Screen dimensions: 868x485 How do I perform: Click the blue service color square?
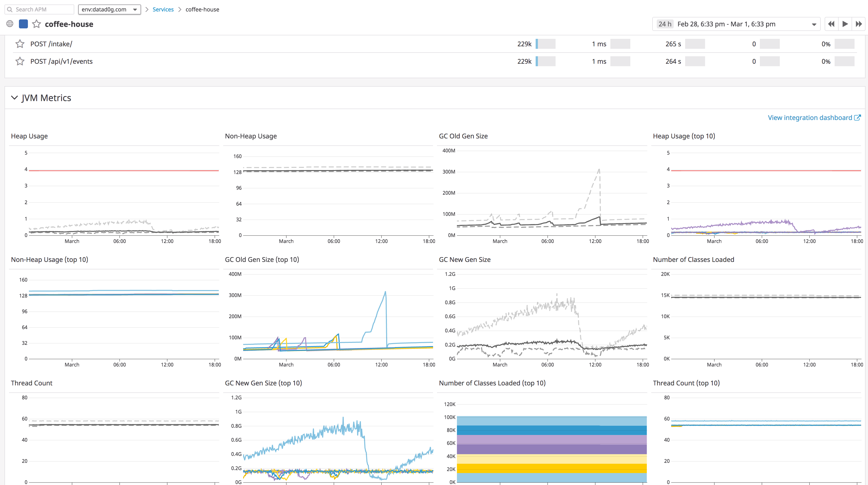(23, 24)
